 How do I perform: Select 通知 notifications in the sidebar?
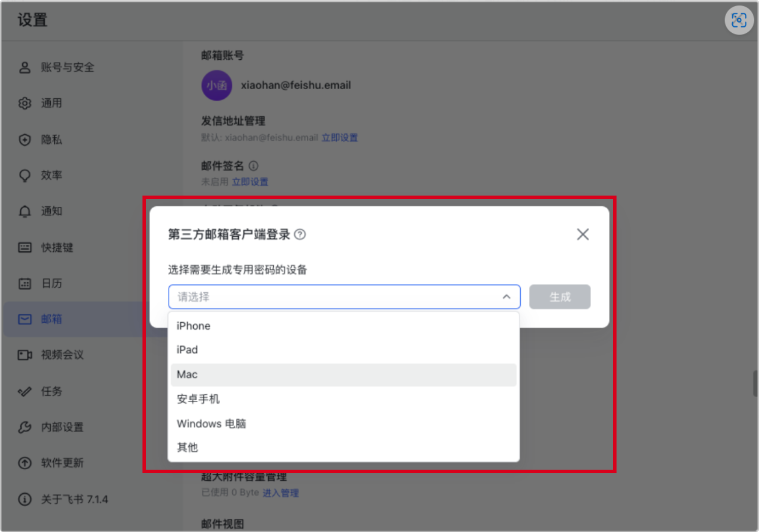coord(51,211)
